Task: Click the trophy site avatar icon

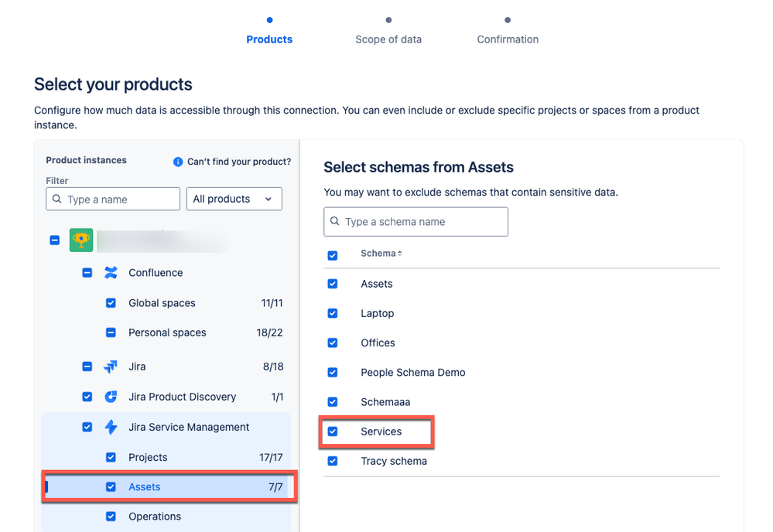Action: click(81, 240)
